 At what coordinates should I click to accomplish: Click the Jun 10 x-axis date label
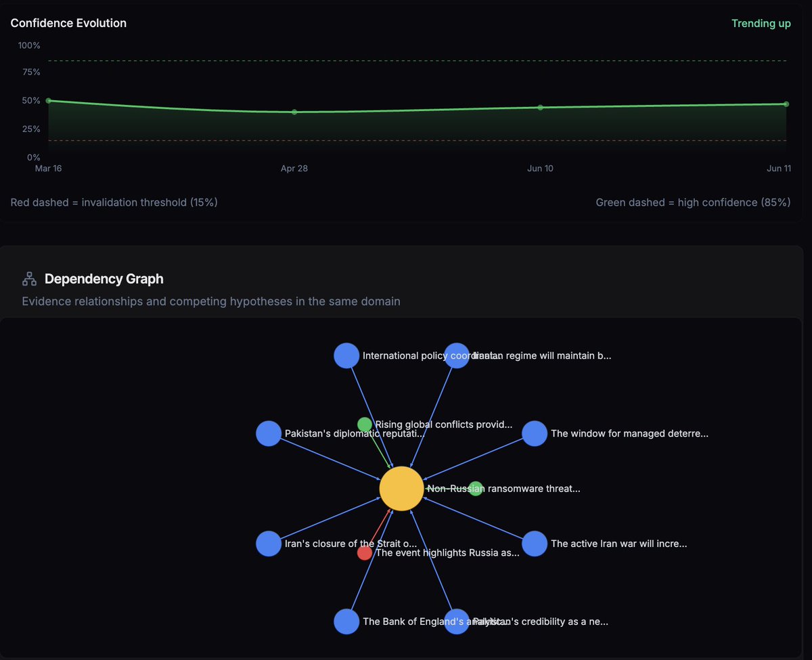tap(540, 168)
